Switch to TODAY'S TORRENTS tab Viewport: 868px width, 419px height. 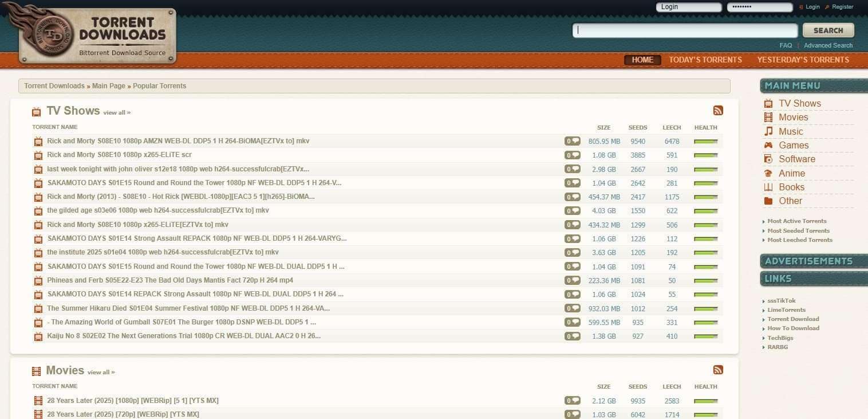(x=705, y=60)
